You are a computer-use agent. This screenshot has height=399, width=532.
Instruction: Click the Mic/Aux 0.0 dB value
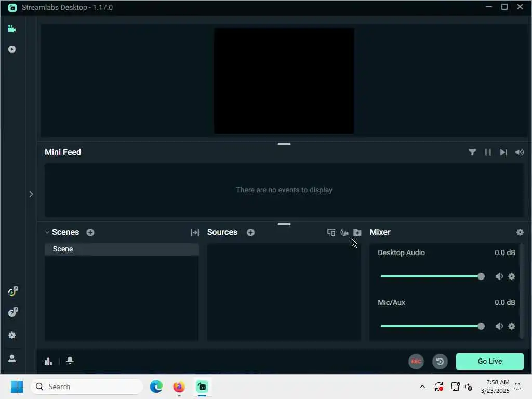coord(505,303)
